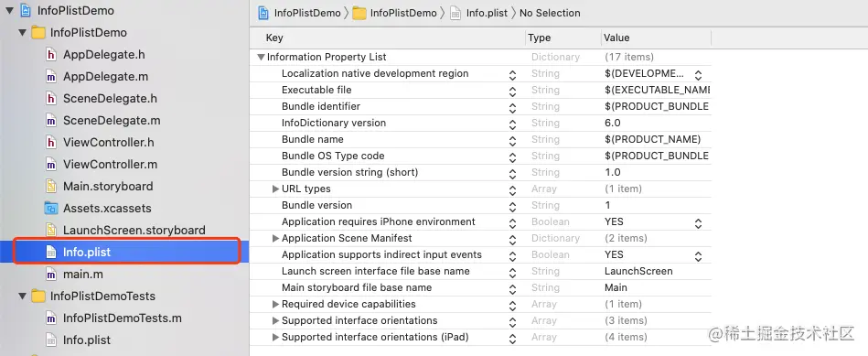Click key stepper for Bundle identifier row
Image resolution: width=868 pixels, height=356 pixels.
click(512, 107)
